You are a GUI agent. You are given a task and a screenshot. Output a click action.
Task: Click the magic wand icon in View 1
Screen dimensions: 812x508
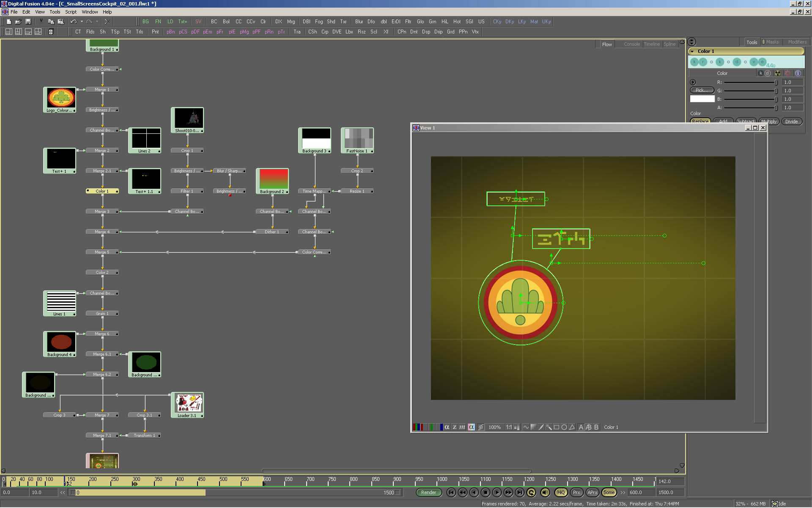tap(549, 427)
